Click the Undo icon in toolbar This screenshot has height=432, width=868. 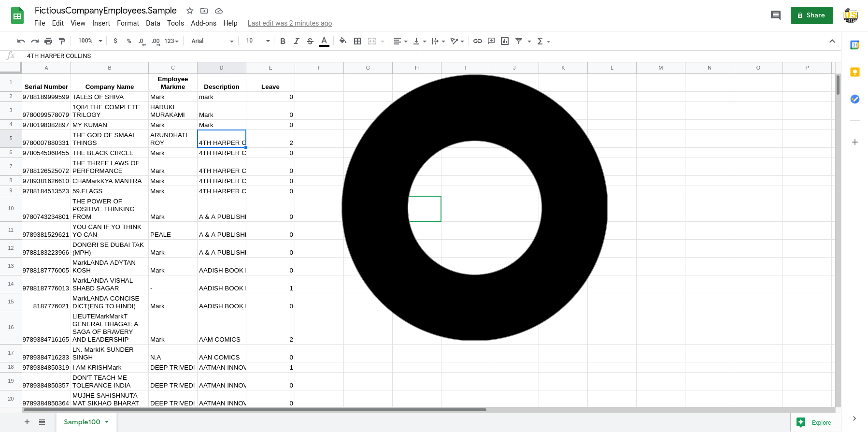(x=21, y=41)
